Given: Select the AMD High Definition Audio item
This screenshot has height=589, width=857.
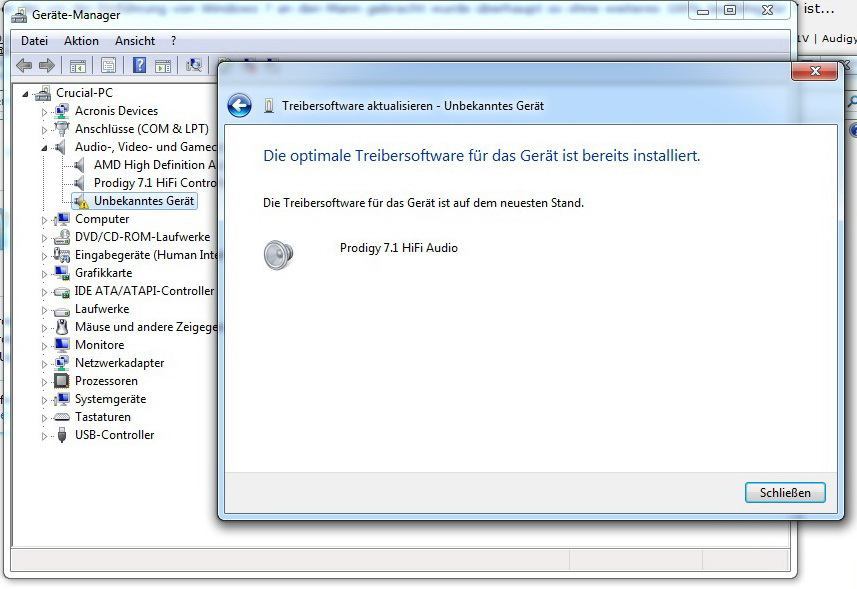Looking at the screenshot, I should [155, 165].
